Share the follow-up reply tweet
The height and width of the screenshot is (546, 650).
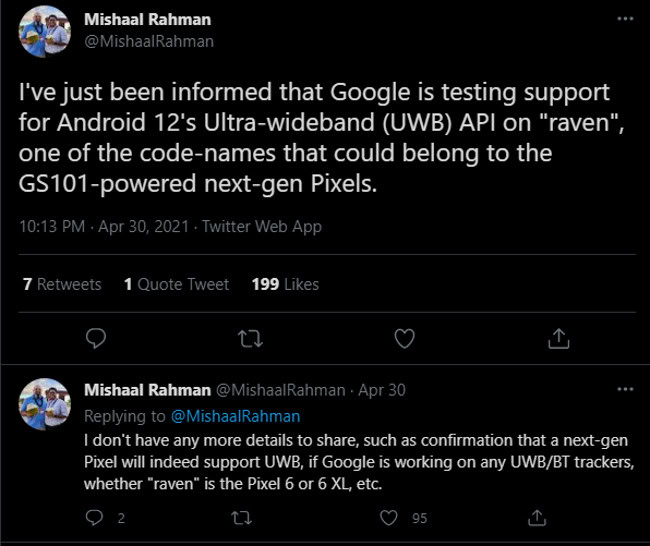[537, 518]
